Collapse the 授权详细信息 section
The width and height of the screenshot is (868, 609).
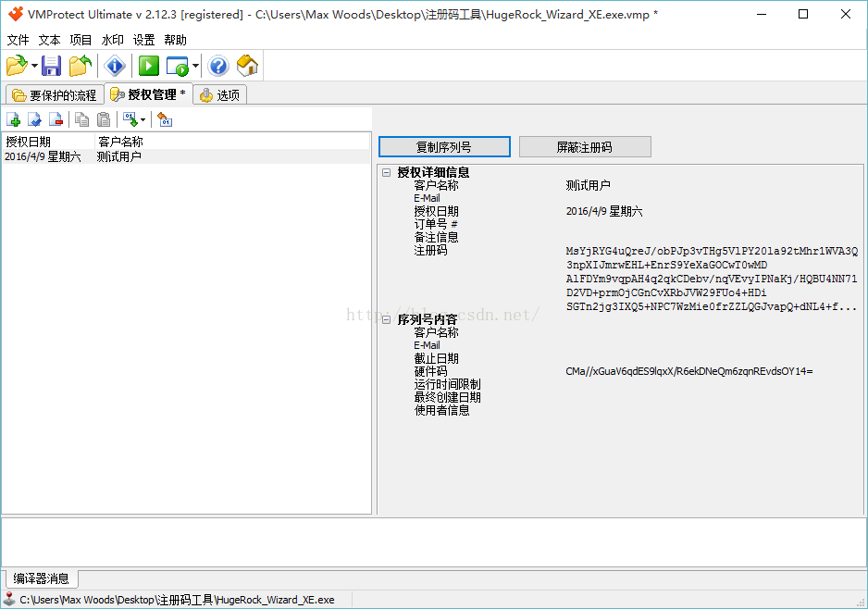(387, 173)
